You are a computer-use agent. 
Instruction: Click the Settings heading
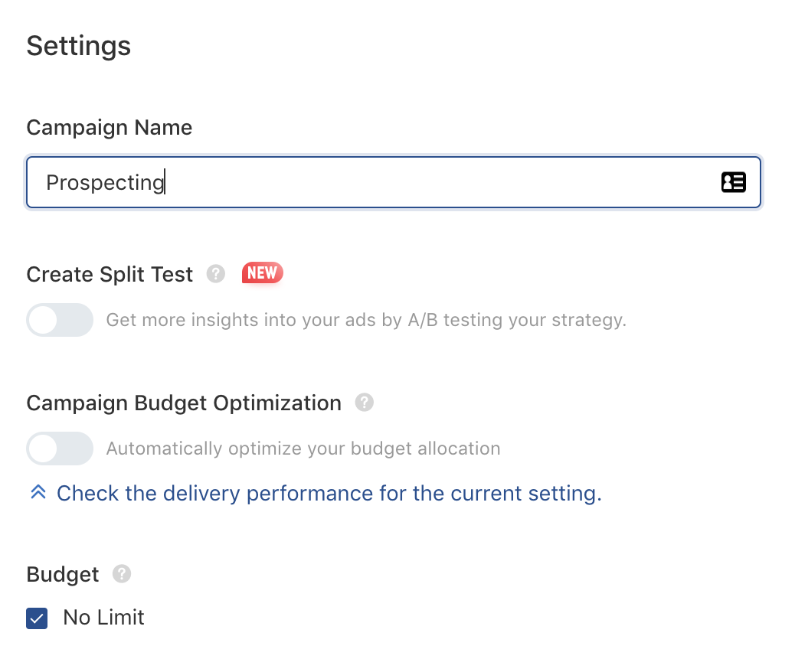(x=78, y=46)
